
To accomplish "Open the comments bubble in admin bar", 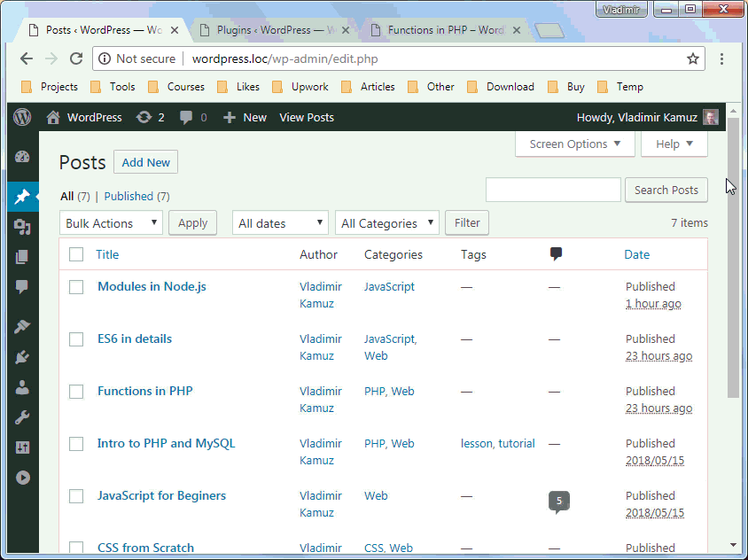I will click(186, 117).
